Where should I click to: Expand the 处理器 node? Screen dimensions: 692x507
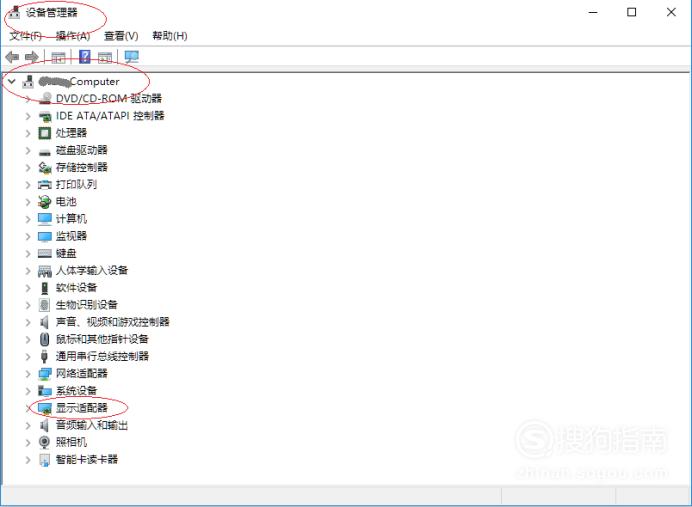click(x=28, y=133)
